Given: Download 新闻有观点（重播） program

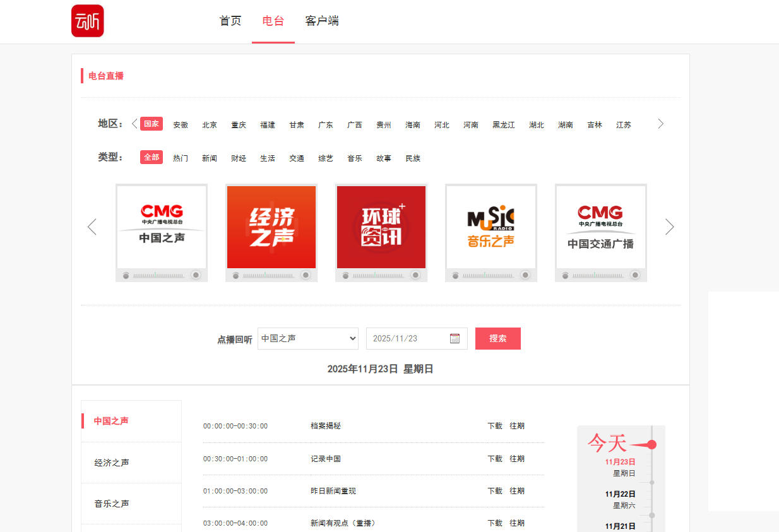Looking at the screenshot, I should click(495, 523).
